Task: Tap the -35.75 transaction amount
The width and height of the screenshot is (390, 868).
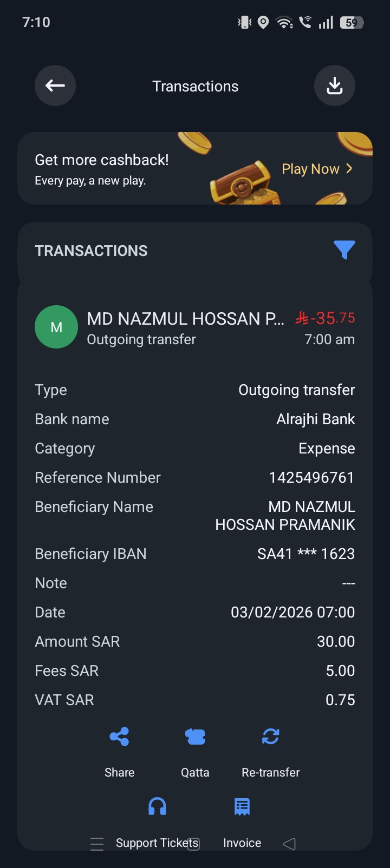Action: (326, 318)
